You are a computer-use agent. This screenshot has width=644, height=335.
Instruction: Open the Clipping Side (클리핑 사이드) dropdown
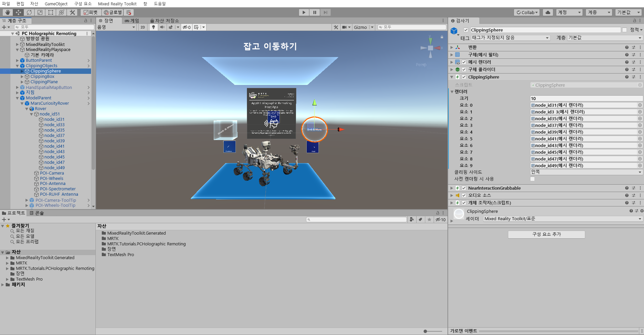586,172
